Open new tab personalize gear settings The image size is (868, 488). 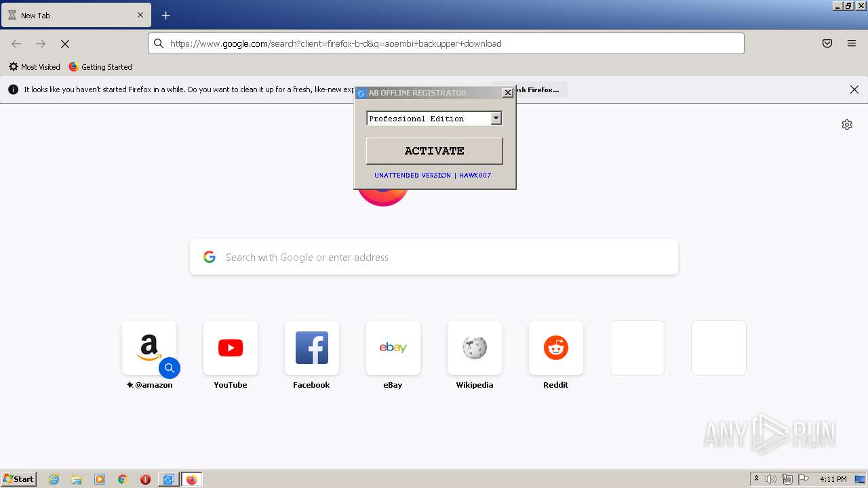[x=847, y=125]
